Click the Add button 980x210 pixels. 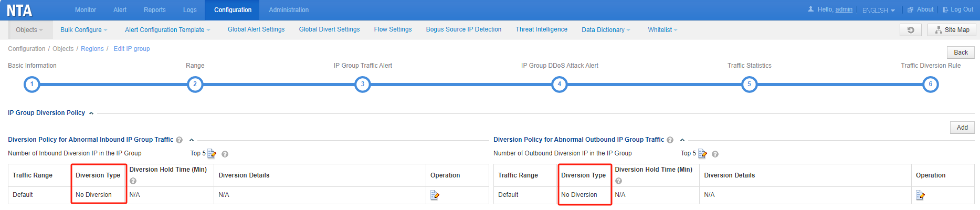(x=962, y=128)
